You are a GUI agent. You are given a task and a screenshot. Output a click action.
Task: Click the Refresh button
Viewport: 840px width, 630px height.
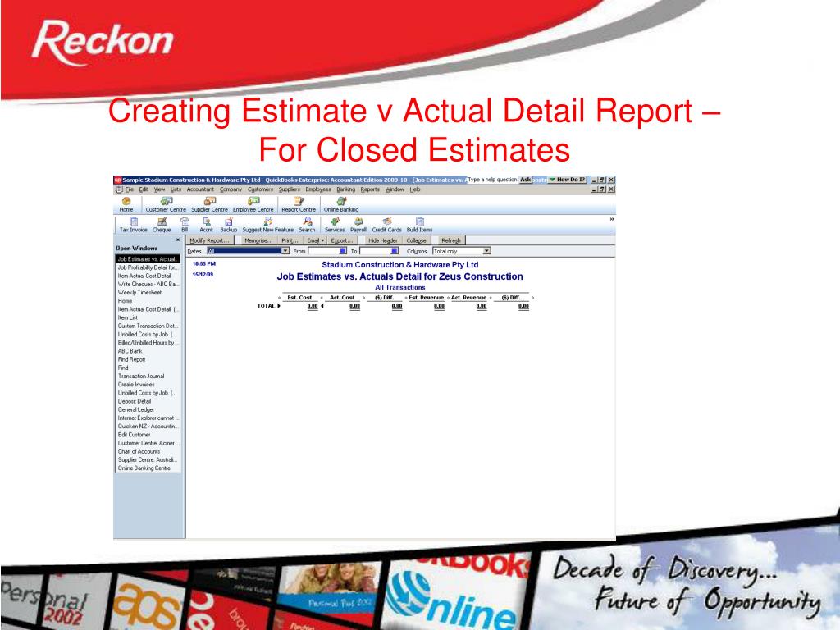tap(451, 240)
